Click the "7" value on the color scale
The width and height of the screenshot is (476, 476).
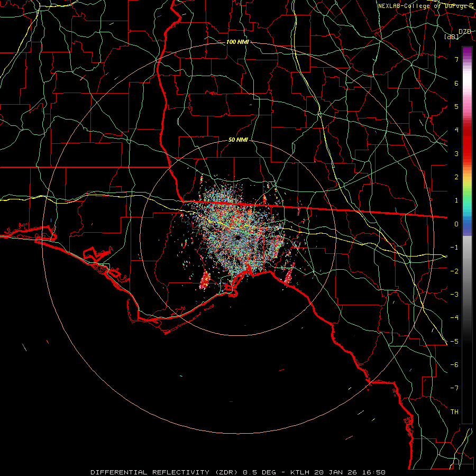[x=456, y=59]
